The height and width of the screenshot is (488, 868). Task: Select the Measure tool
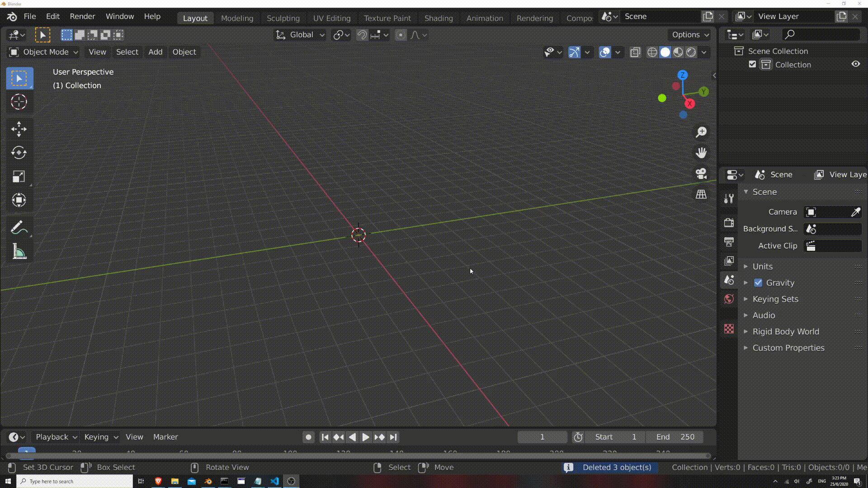click(19, 251)
